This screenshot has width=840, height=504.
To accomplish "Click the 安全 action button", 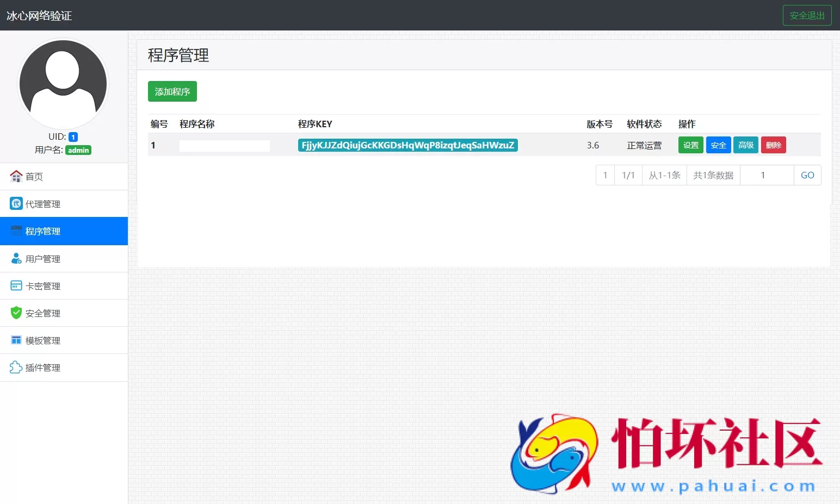I will point(718,145).
